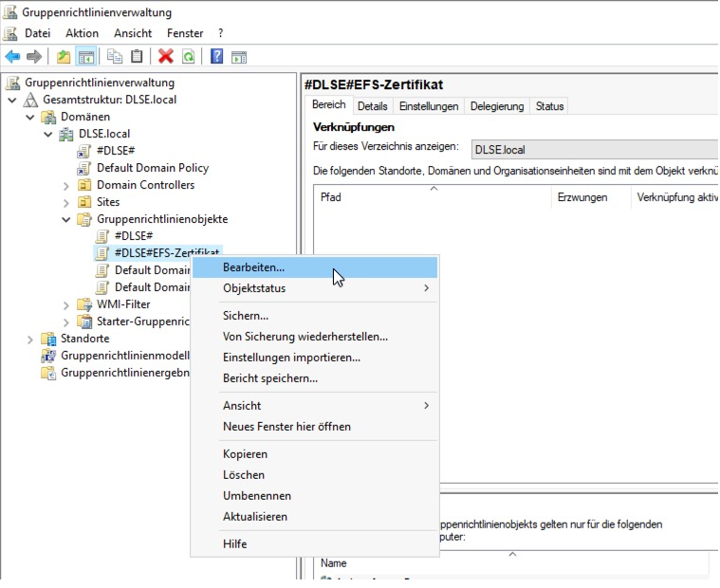720x588 pixels.
Task: Collapse the Gruppenrichtlinienobjekte node
Action: [65, 219]
